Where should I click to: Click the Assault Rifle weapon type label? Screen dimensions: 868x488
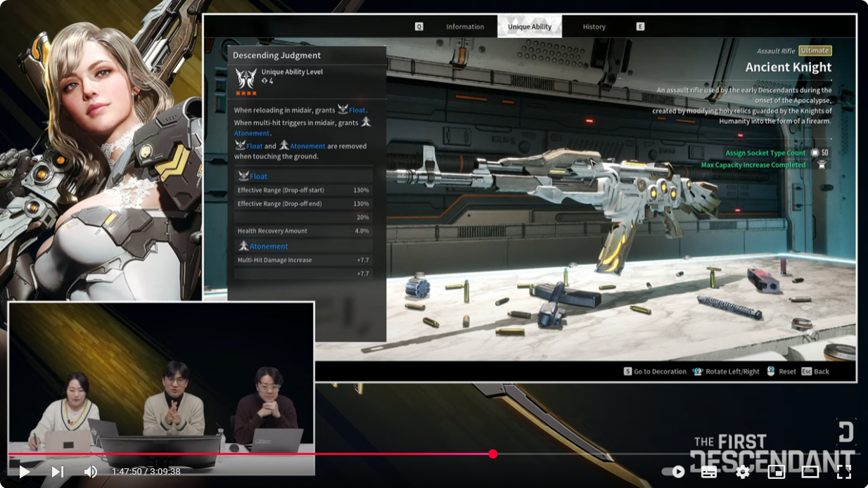776,51
